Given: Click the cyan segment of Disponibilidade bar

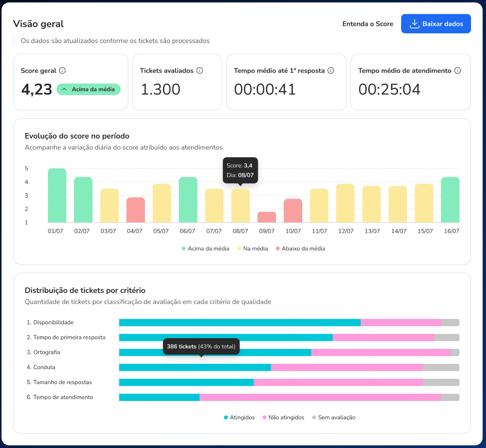Looking at the screenshot, I should point(240,322).
